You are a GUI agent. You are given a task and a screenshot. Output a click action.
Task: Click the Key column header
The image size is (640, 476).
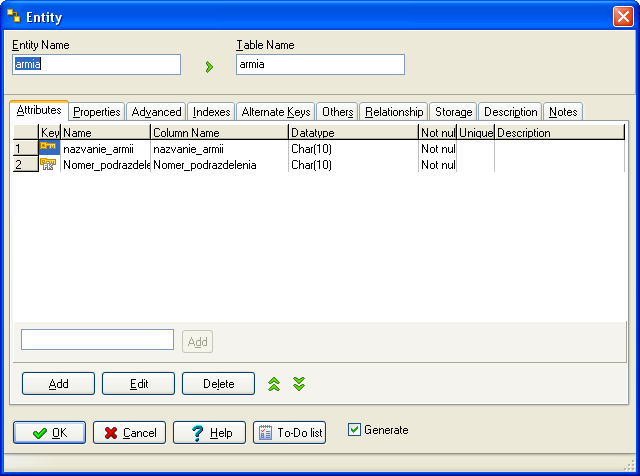(50, 133)
